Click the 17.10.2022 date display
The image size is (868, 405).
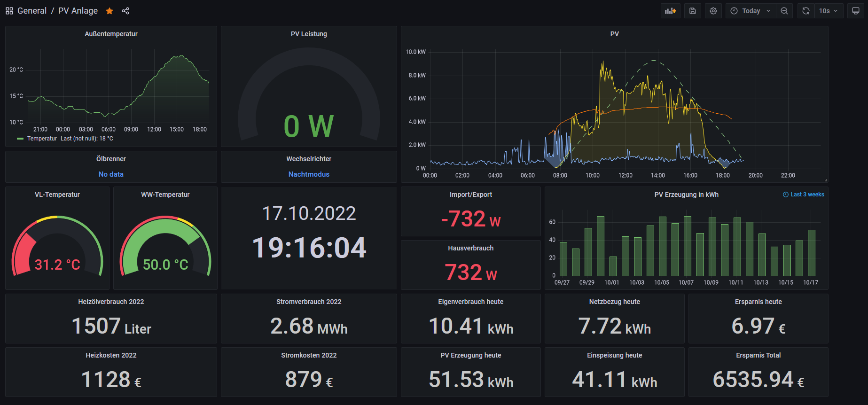click(x=309, y=213)
